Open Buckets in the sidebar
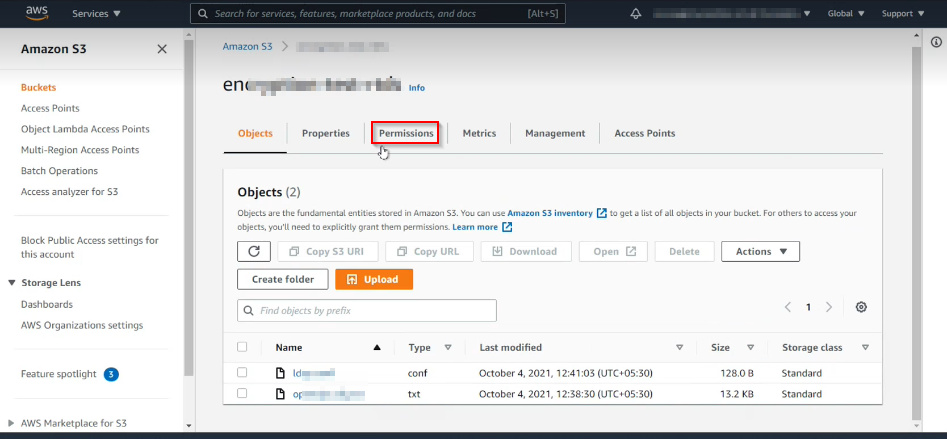This screenshot has width=947, height=439. tap(38, 88)
